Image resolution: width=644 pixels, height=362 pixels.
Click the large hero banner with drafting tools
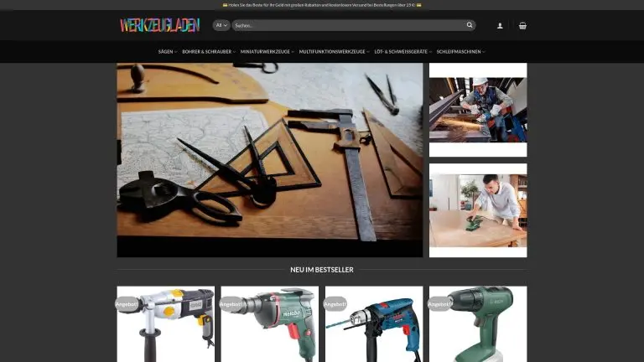click(270, 159)
